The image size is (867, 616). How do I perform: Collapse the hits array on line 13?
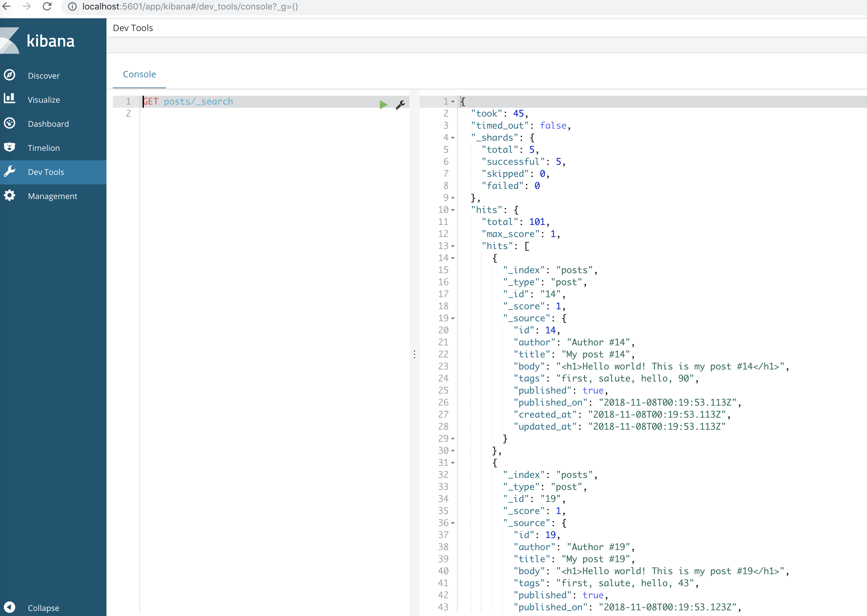pyautogui.click(x=453, y=247)
